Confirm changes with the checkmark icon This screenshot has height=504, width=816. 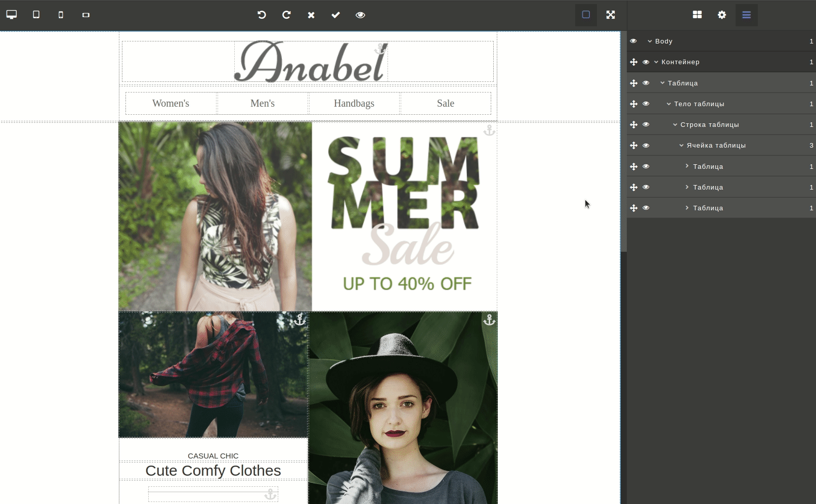(336, 15)
